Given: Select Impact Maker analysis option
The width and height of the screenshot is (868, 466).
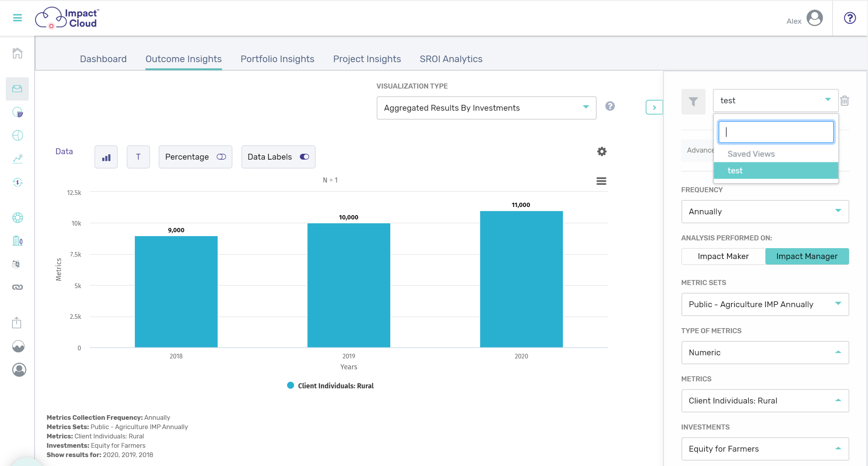Looking at the screenshot, I should [723, 256].
